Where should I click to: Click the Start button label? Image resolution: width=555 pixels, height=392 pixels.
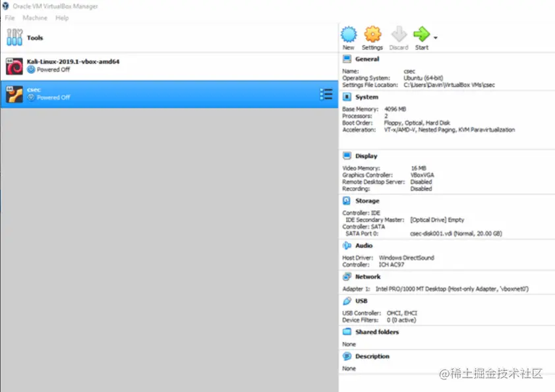pyautogui.click(x=422, y=47)
